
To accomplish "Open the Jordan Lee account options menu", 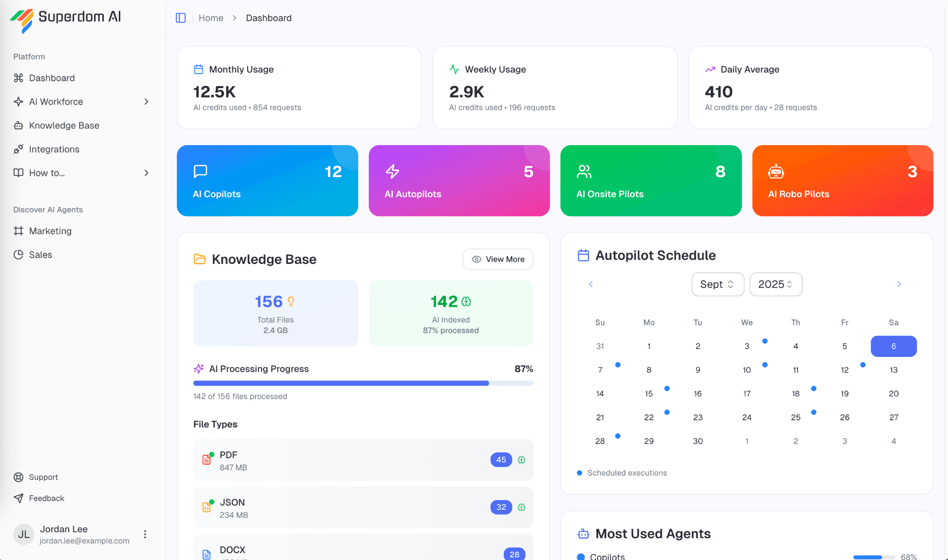I will click(145, 534).
